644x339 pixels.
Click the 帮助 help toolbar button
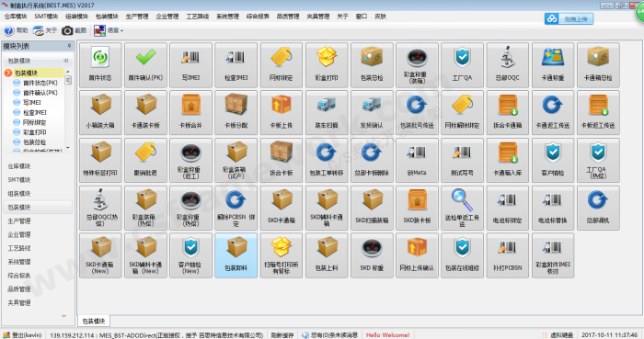point(16,30)
